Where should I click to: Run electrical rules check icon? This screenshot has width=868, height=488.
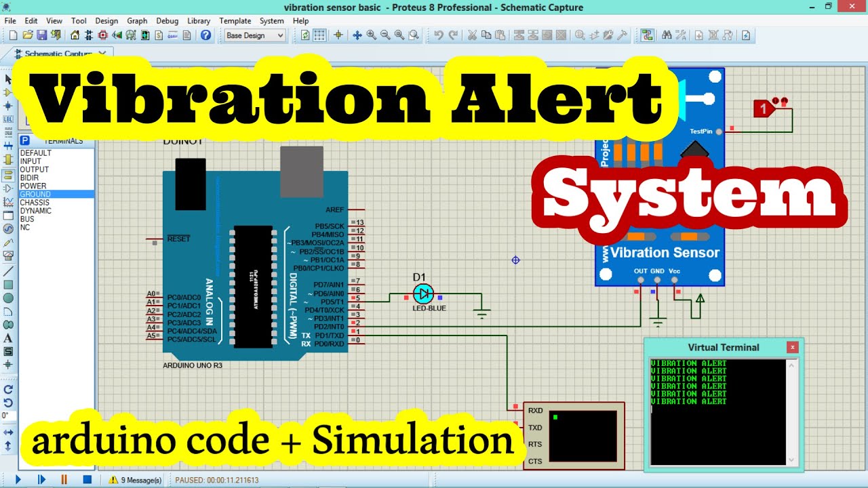[x=746, y=35]
